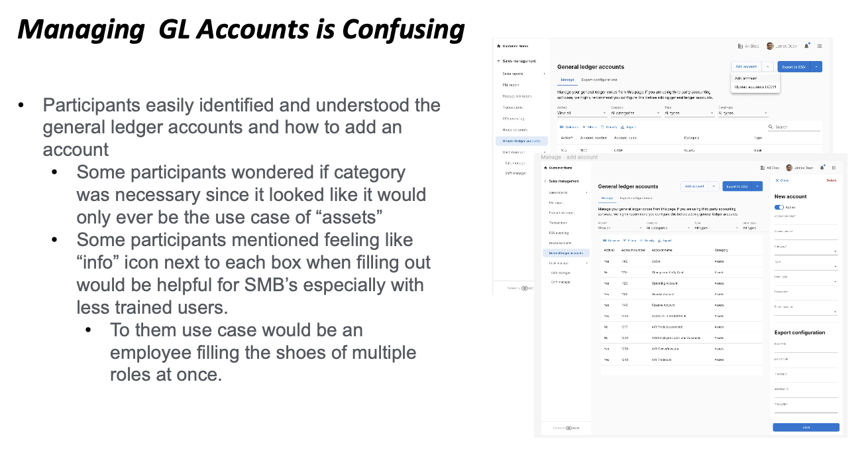This screenshot has height=459, width=868.
Task: Open General ledger accounts in back screenshot sidebar
Action: [521, 141]
